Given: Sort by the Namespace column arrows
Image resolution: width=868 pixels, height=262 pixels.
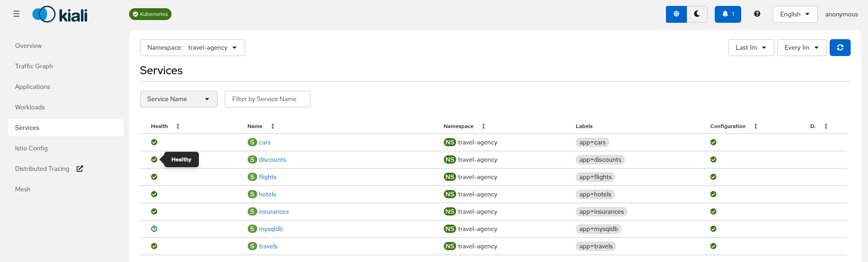Looking at the screenshot, I should (x=483, y=126).
